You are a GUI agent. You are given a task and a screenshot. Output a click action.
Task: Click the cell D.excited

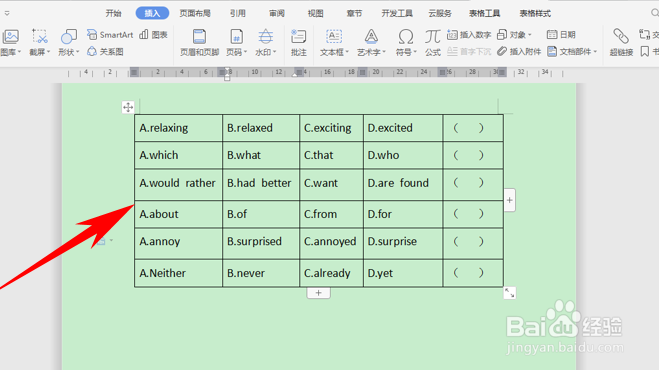(x=403, y=128)
